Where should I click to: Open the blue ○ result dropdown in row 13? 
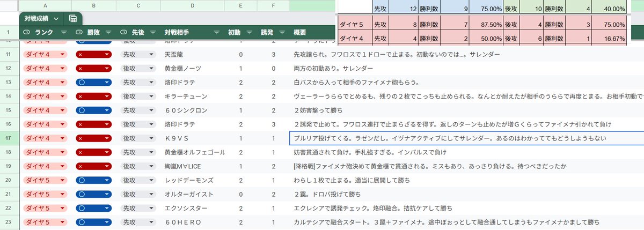pos(93,82)
